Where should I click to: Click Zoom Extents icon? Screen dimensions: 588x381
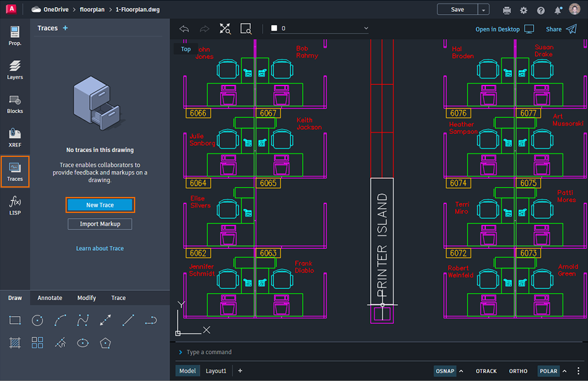225,29
